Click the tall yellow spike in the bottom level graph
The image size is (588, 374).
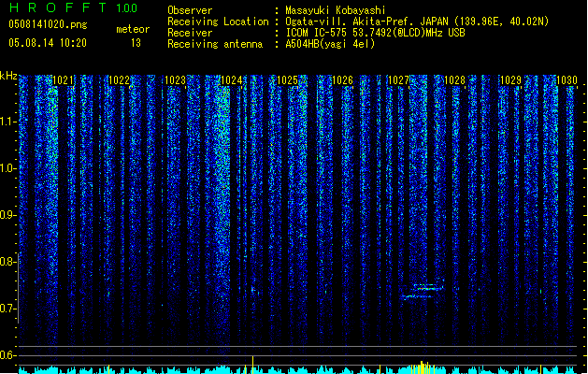tap(252, 365)
